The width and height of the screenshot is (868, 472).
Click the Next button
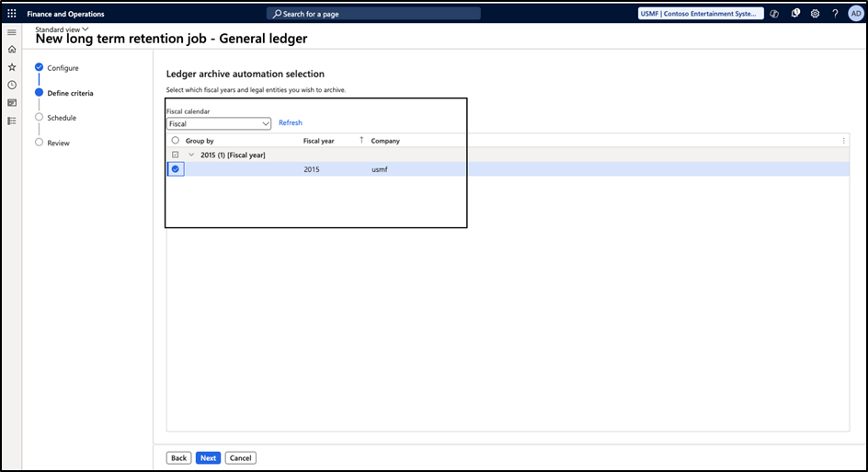208,457
